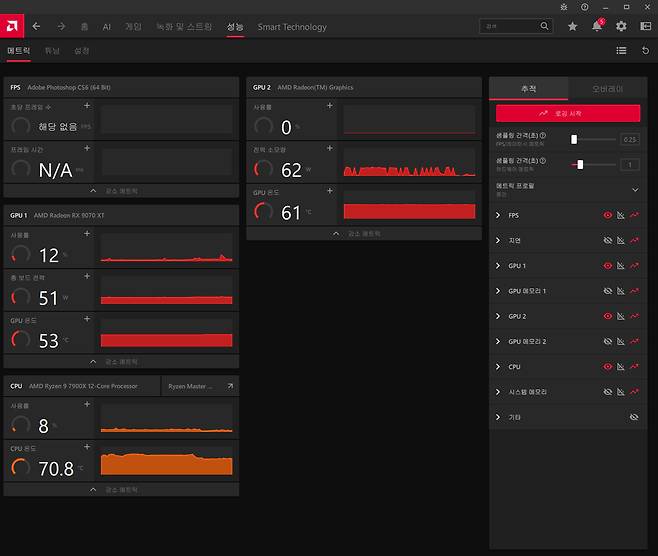Hide the FPS metric with eye icon
658x556 pixels.
[607, 215]
